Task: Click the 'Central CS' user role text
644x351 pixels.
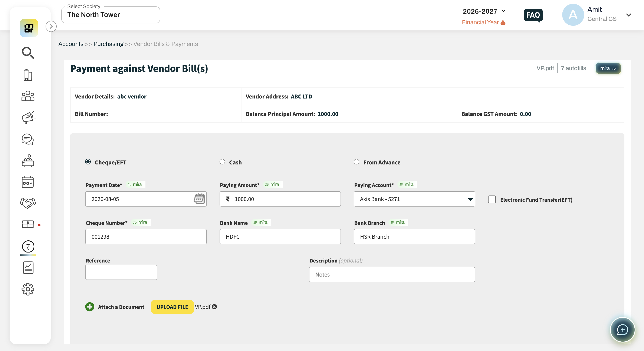Action: (x=602, y=19)
